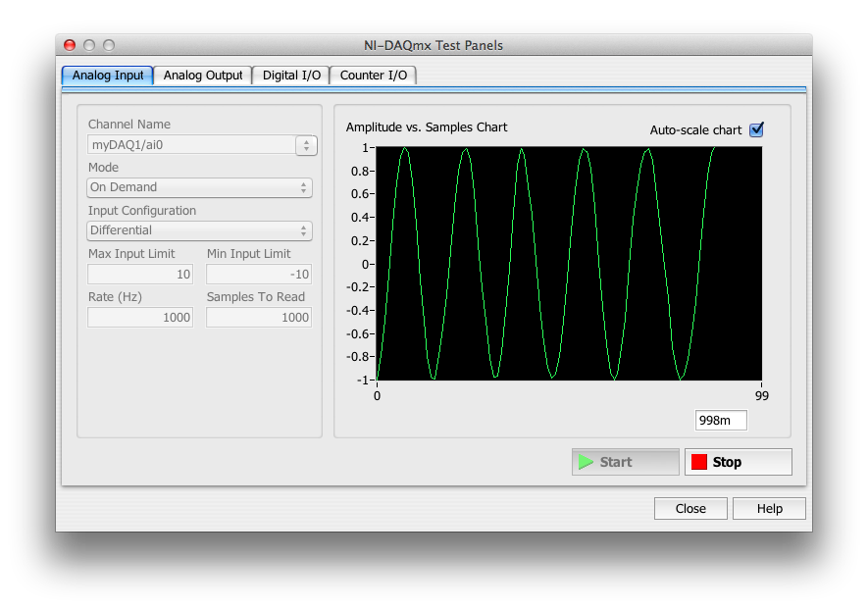868x609 pixels.
Task: Click the red window close button
Action: (x=70, y=45)
